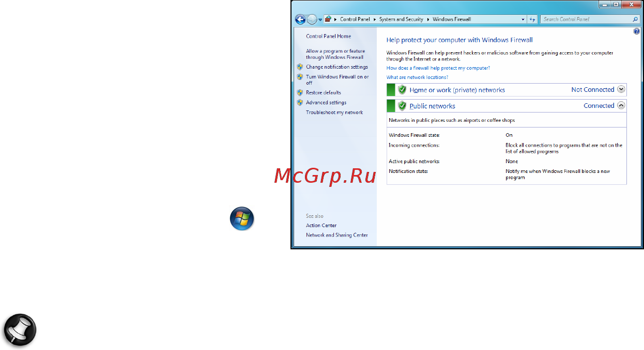Click Windows Firewall state label
Viewport: 644px width, 350px height.
[x=414, y=135]
